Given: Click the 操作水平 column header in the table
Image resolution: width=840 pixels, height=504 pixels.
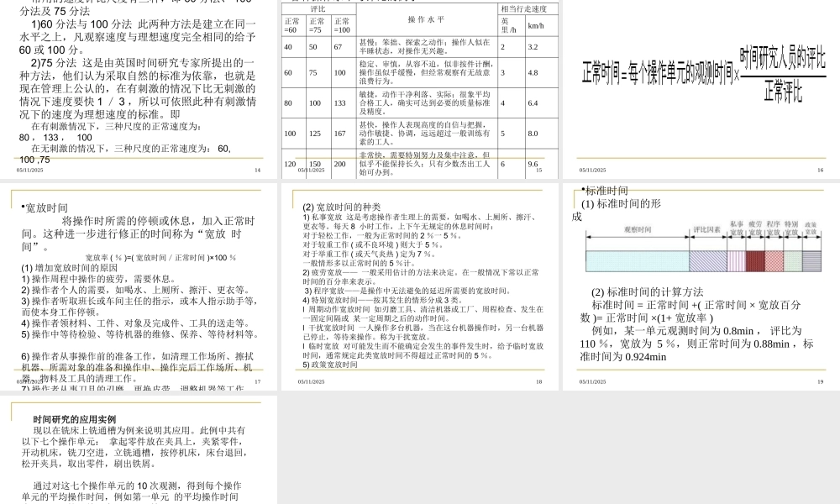Looking at the screenshot, I should 427,19.
